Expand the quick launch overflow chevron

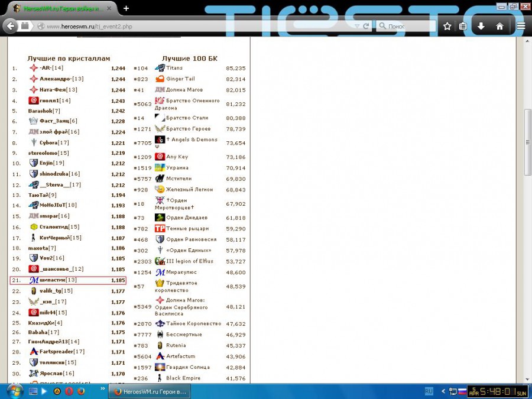coord(102,388)
